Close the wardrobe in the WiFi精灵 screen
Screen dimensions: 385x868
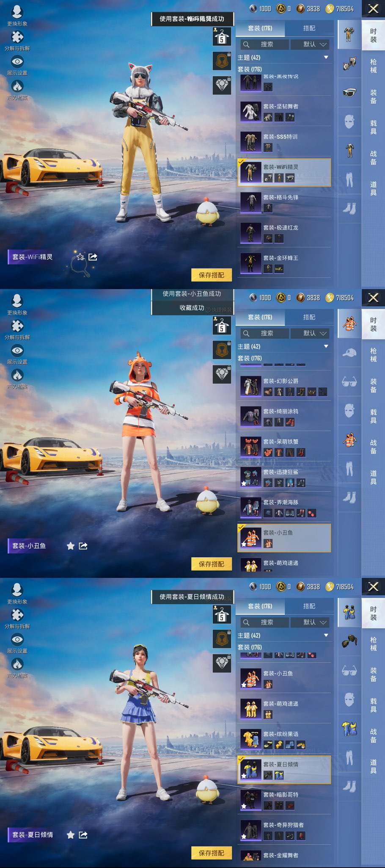point(373,8)
